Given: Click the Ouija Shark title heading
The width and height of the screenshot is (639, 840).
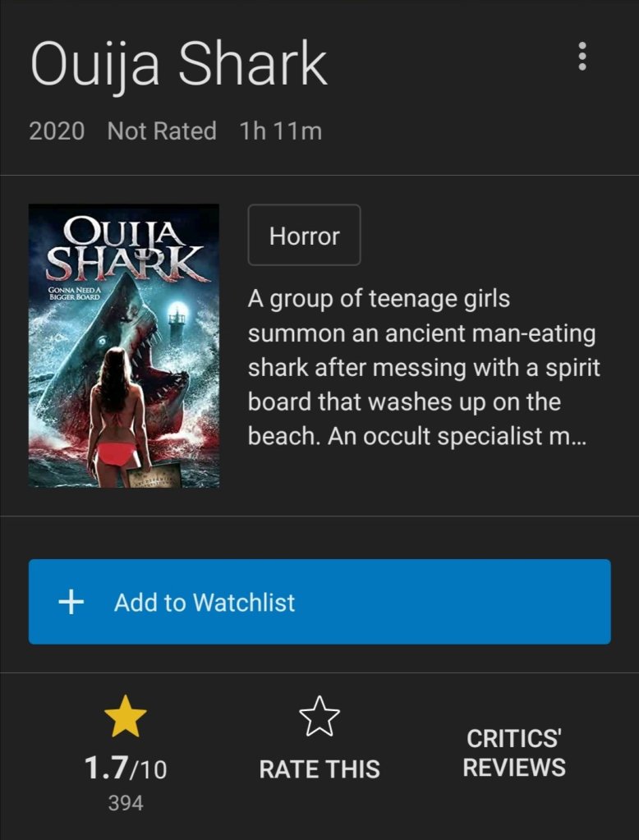Looking at the screenshot, I should pyautogui.click(x=178, y=64).
